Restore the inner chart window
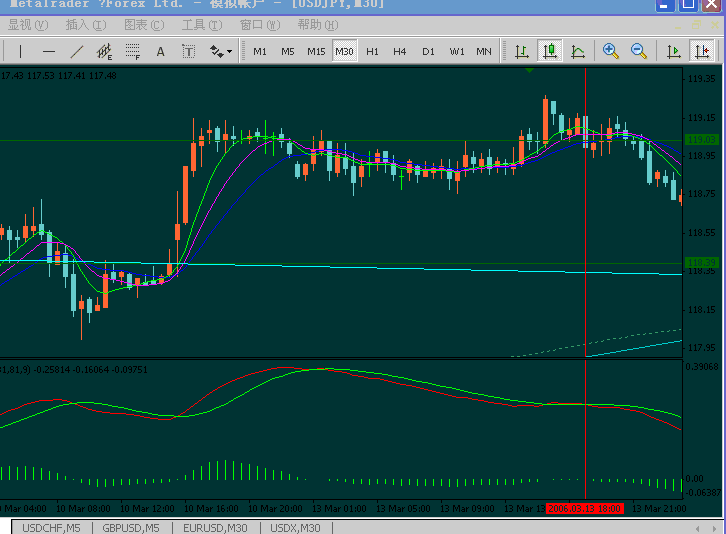Screen dimensions: 726x534 click(x=696, y=25)
